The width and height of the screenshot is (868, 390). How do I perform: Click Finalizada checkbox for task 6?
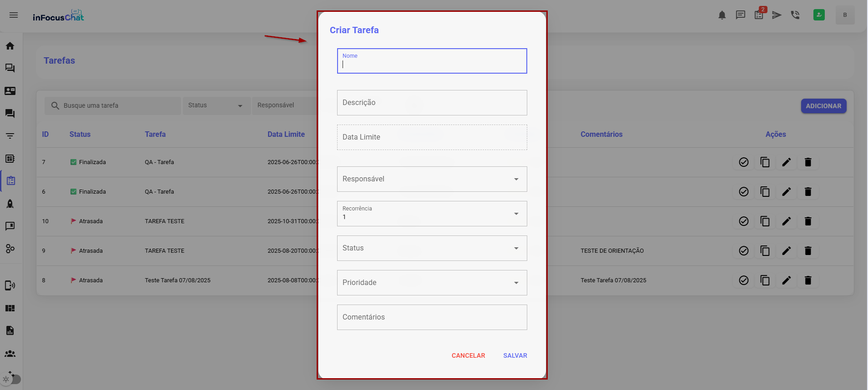coord(73,192)
